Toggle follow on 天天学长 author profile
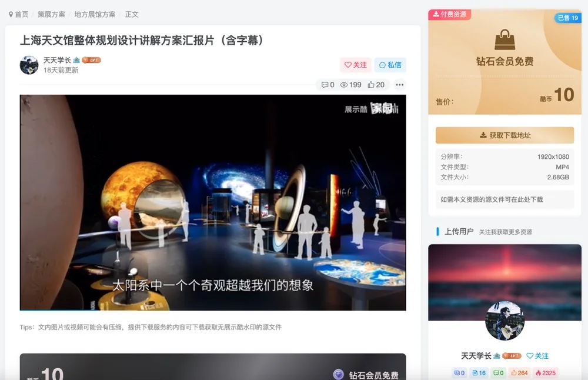Image resolution: width=588 pixels, height=380 pixels. coord(539,355)
